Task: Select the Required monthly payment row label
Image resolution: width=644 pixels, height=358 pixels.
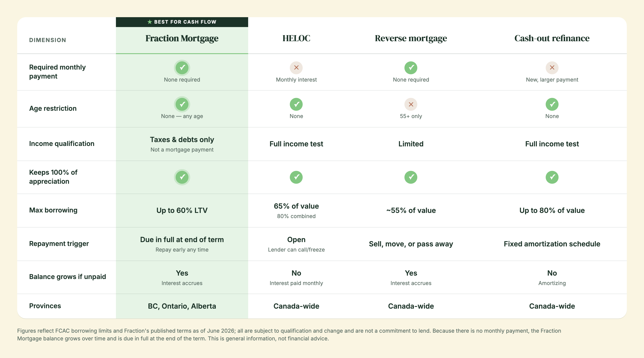Action: point(57,72)
